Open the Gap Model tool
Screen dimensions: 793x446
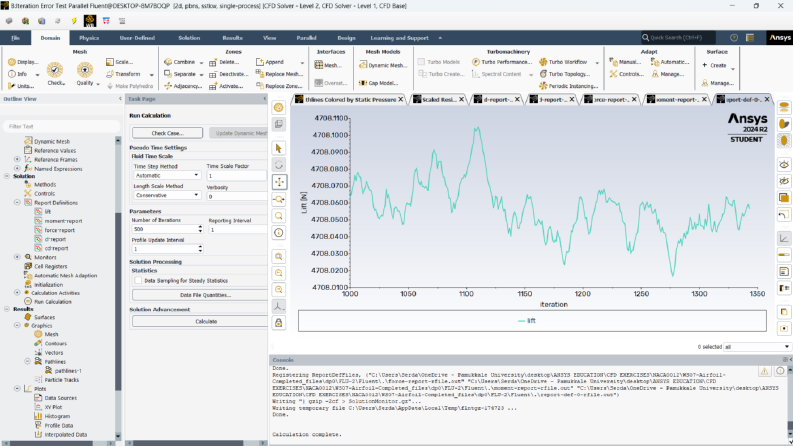click(379, 83)
